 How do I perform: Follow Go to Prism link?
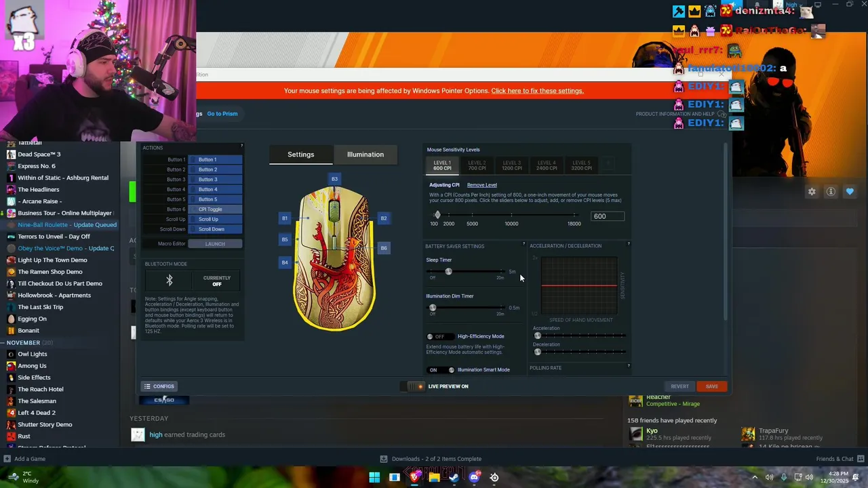pyautogui.click(x=222, y=114)
